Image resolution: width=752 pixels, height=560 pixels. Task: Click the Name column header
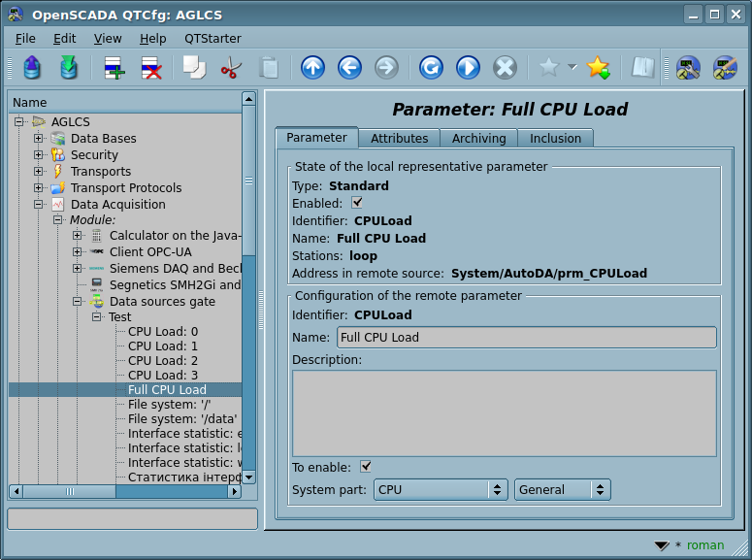coord(125,102)
